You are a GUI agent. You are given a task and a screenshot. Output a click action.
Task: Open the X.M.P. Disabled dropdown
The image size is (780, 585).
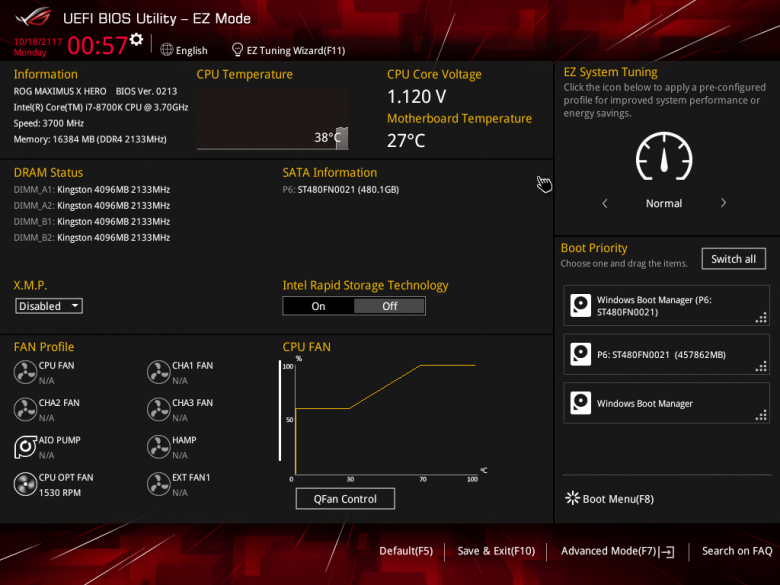click(49, 305)
